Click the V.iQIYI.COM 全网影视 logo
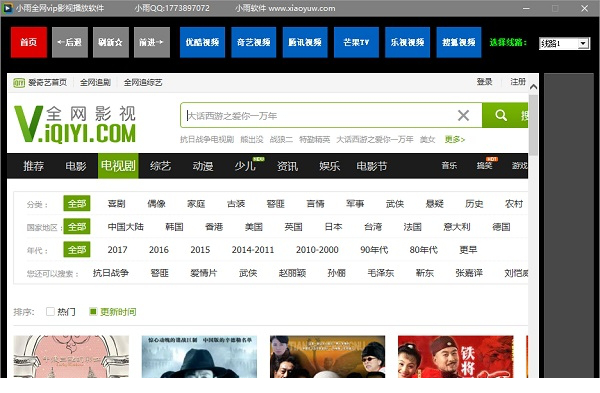The width and height of the screenshot is (600, 393). (x=75, y=124)
